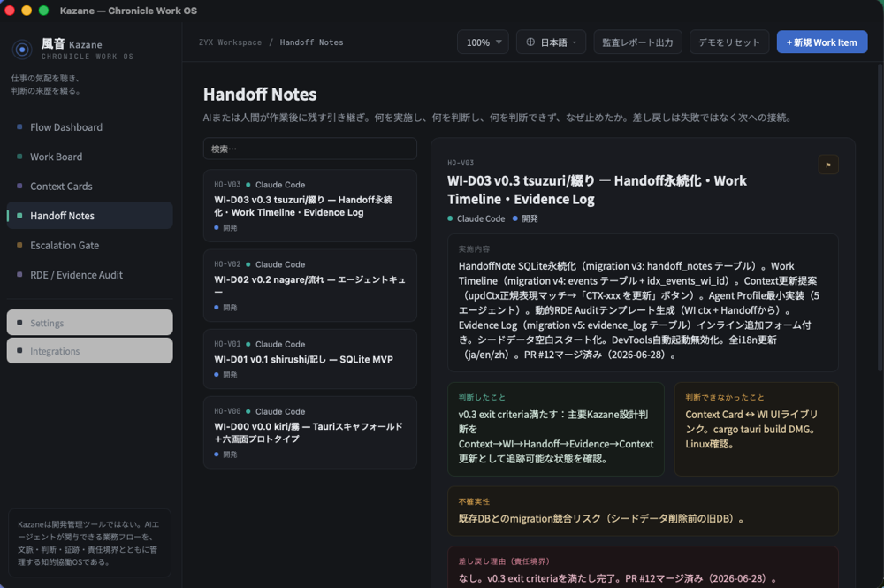884x588 pixels.
Task: Select the HO-V00 WI-D00 kiri note card
Action: point(310,432)
